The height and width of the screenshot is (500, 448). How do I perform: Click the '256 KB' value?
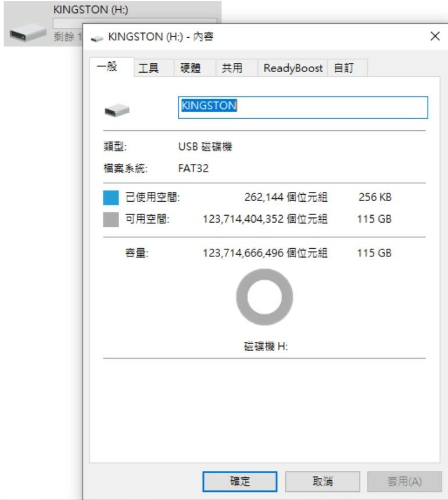coord(375,197)
